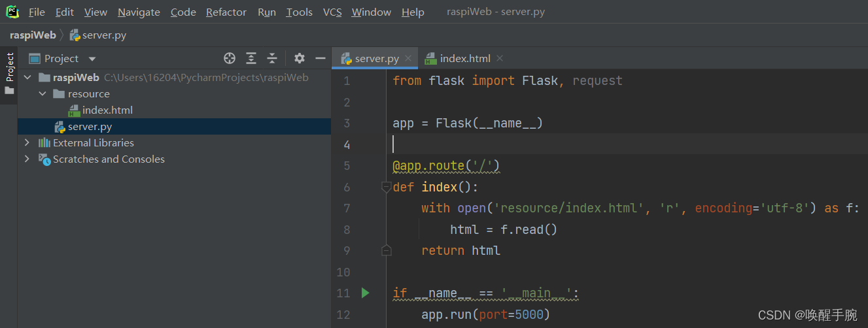Image resolution: width=868 pixels, height=328 pixels.
Task: Expand Scratches and Consoles node
Action: tap(27, 159)
